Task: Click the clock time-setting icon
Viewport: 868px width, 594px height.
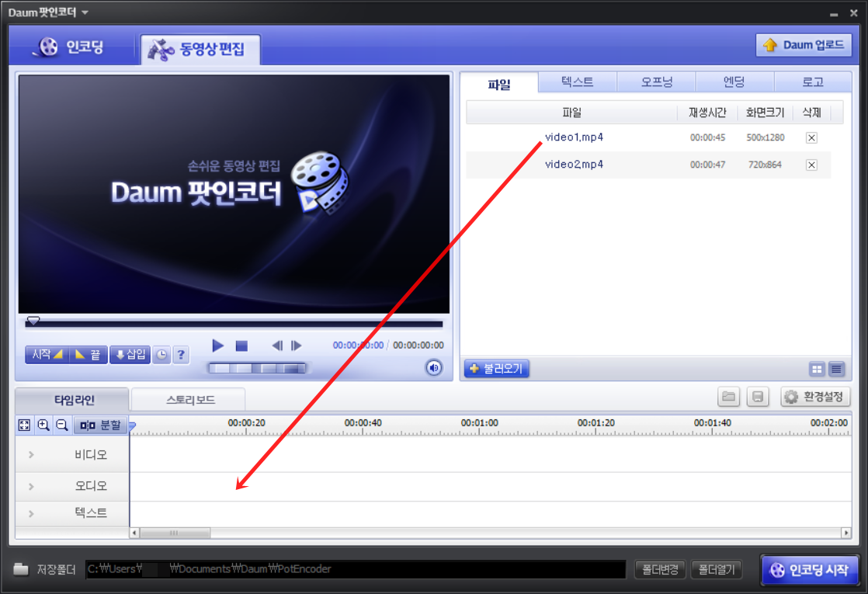Action: click(x=161, y=355)
